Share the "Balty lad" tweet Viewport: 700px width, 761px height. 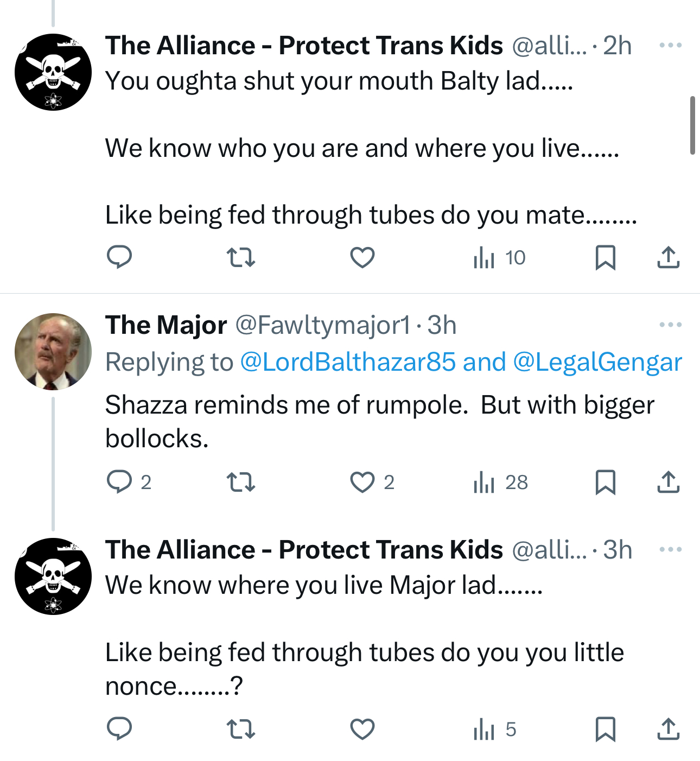pyautogui.click(x=669, y=257)
